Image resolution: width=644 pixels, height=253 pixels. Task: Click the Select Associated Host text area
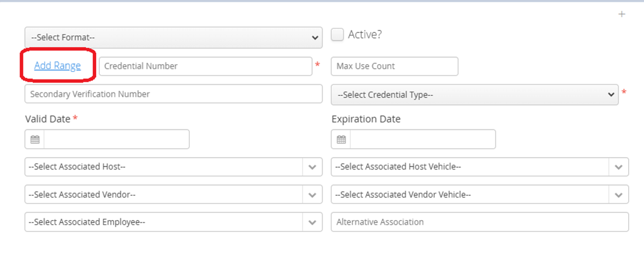[164, 167]
